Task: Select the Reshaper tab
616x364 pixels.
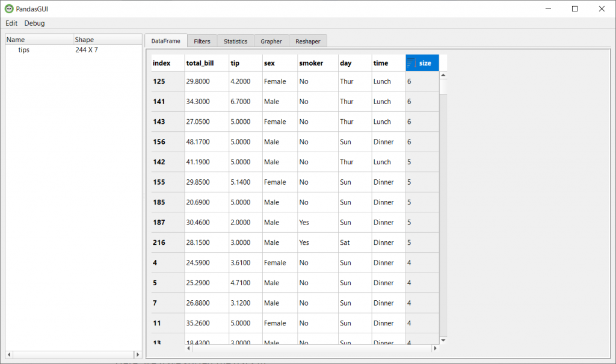Action: tap(307, 42)
